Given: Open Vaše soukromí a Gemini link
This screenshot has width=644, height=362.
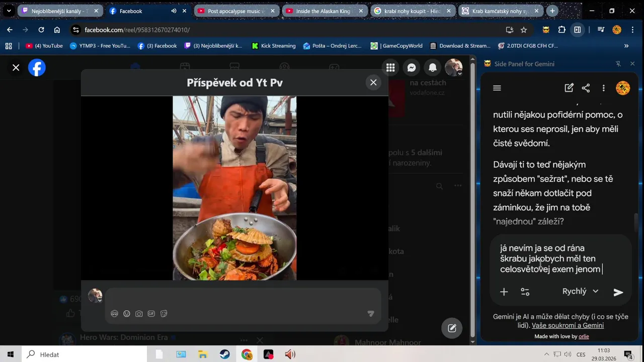Looking at the screenshot, I should tap(568, 325).
